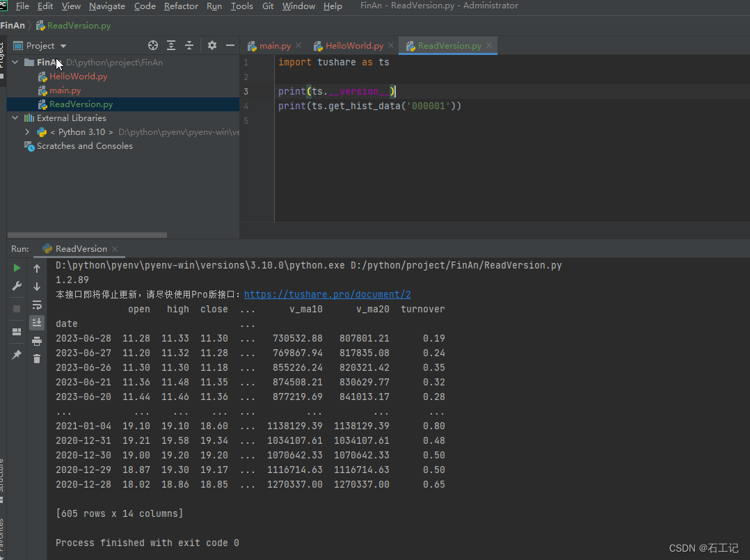Open Scratches and Consoles node

[x=85, y=146]
